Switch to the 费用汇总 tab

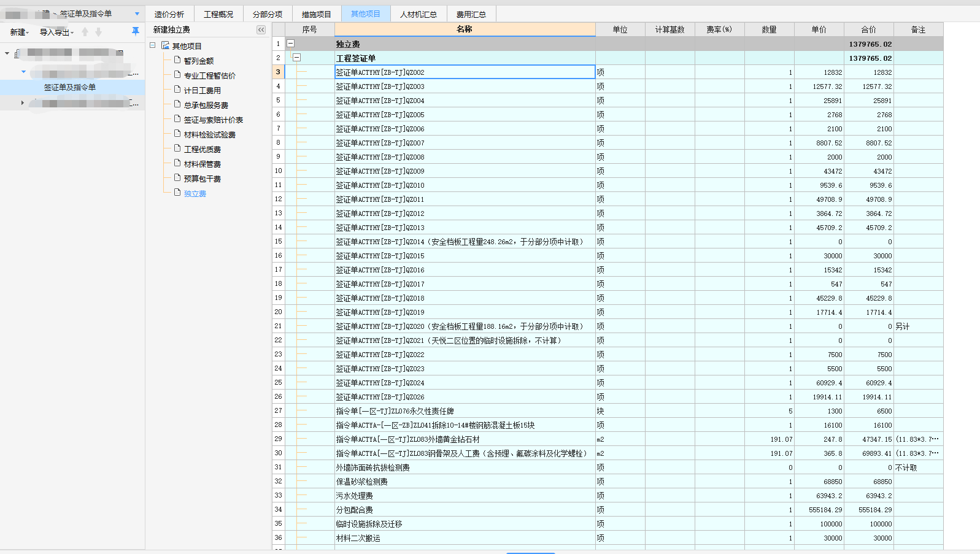coord(471,14)
